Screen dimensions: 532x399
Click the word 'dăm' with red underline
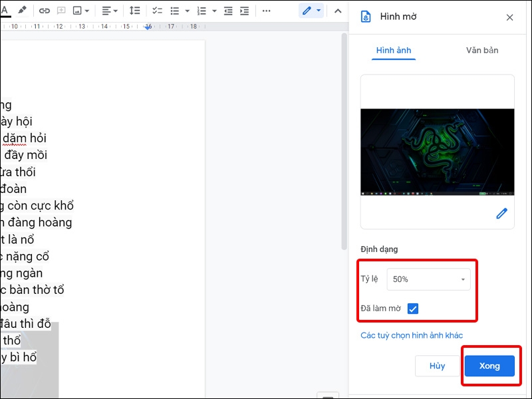(14, 138)
